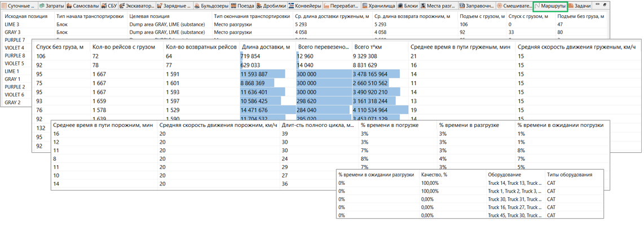Open the Дробилки tab

pos(270,6)
